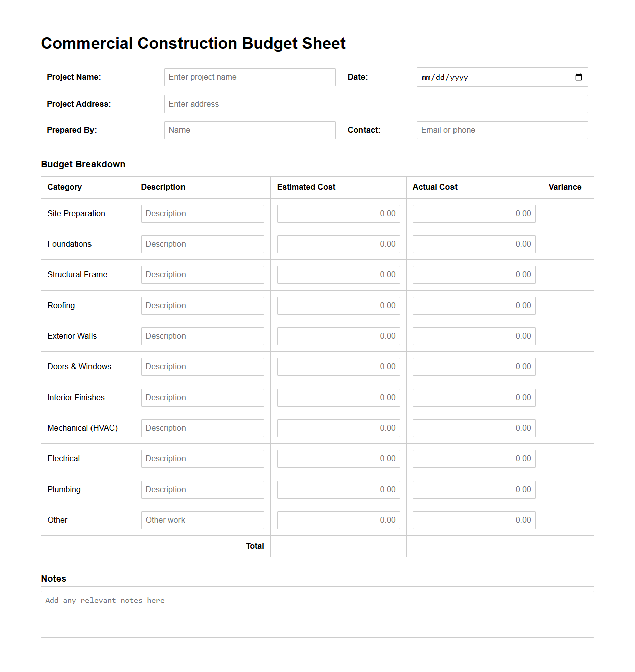
Task: Click the resize handle on Notes textarea
Action: pos(590,634)
